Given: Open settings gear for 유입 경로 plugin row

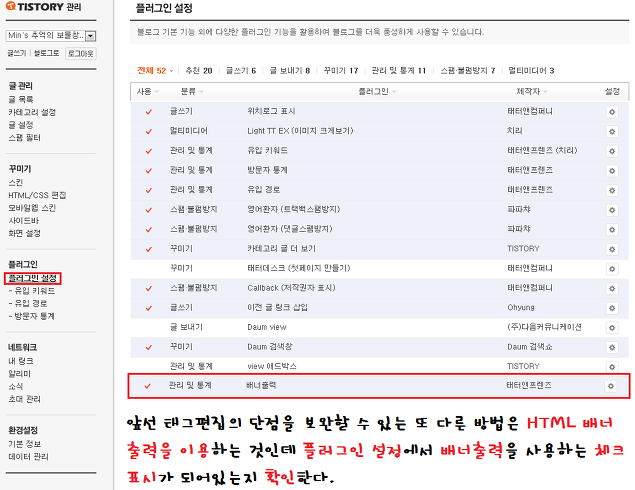Looking at the screenshot, I should click(612, 190).
